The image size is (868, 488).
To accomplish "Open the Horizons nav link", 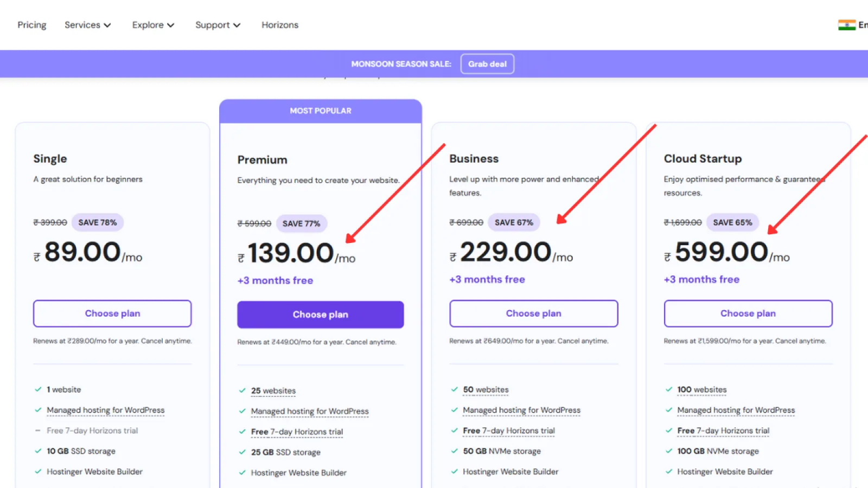I will coord(280,25).
